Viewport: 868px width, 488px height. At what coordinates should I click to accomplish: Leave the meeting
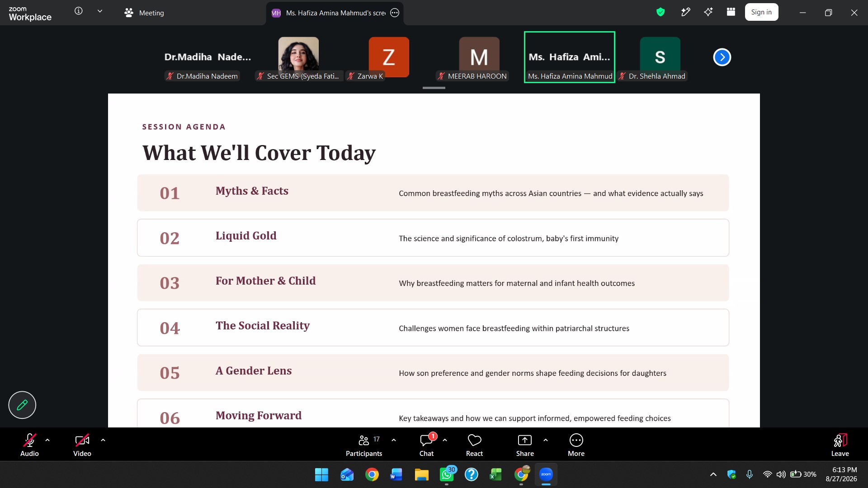840,445
